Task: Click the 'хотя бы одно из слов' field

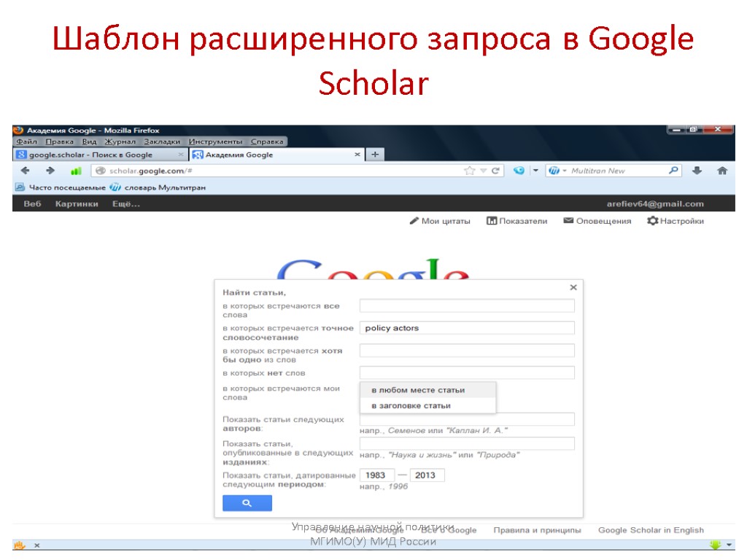Action: [467, 351]
